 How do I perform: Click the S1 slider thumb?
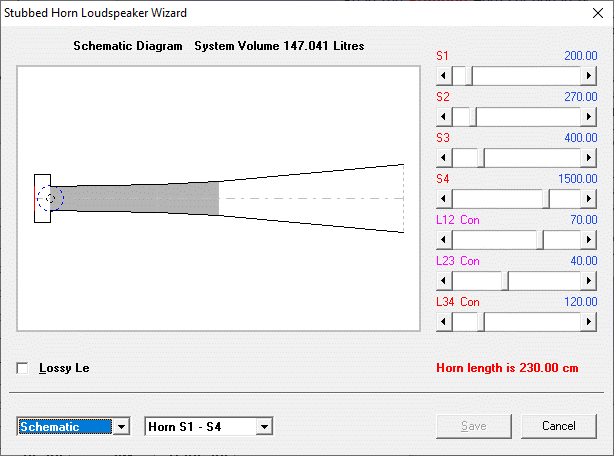tap(469, 76)
